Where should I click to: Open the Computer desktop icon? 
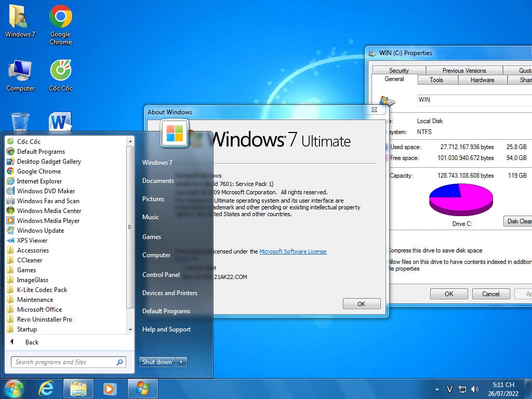coord(20,76)
